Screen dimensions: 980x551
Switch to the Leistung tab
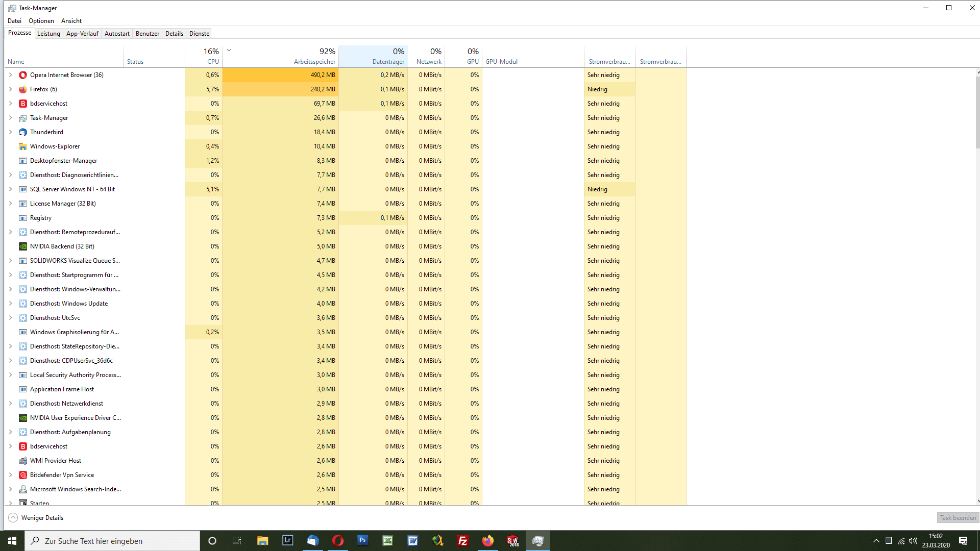click(48, 34)
